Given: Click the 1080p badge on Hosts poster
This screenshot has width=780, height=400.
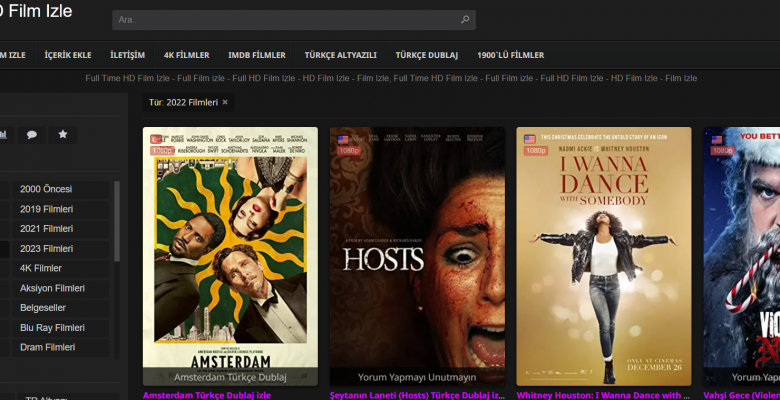Looking at the screenshot, I should pos(349,150).
